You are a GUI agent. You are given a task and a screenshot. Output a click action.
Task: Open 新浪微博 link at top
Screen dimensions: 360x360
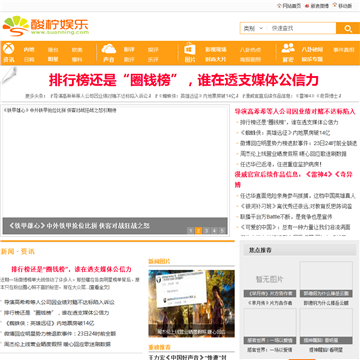click(320, 6)
